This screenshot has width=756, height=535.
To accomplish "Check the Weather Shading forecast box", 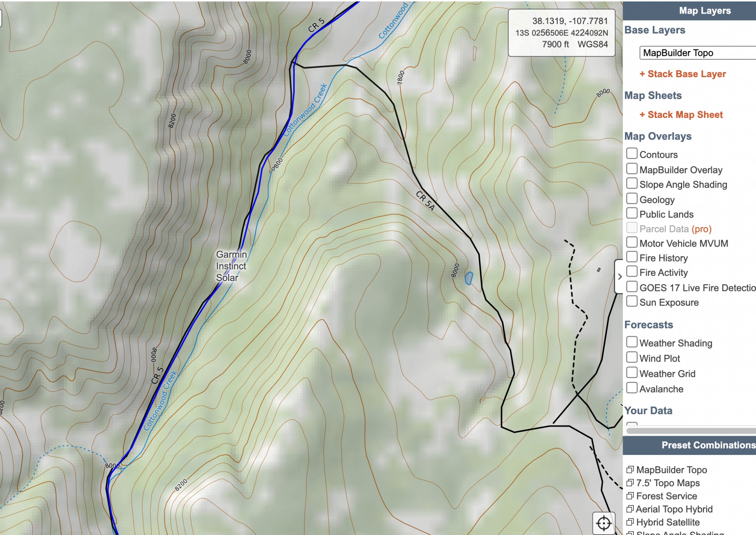I will click(632, 342).
